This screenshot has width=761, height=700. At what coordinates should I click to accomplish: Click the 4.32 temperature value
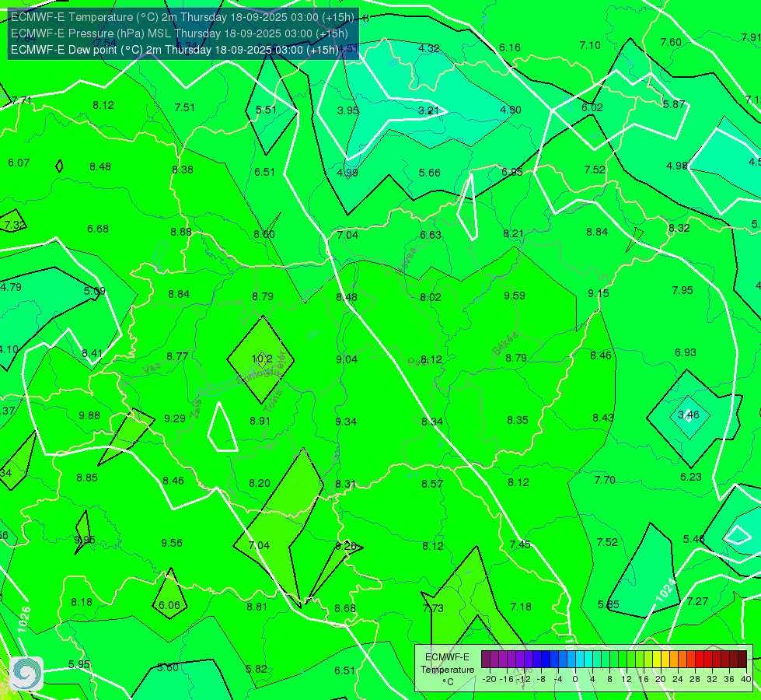tap(429, 48)
